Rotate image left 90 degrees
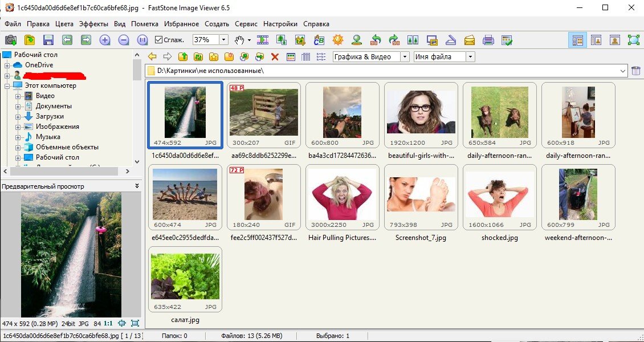The width and height of the screenshot is (644, 342). 376,40
